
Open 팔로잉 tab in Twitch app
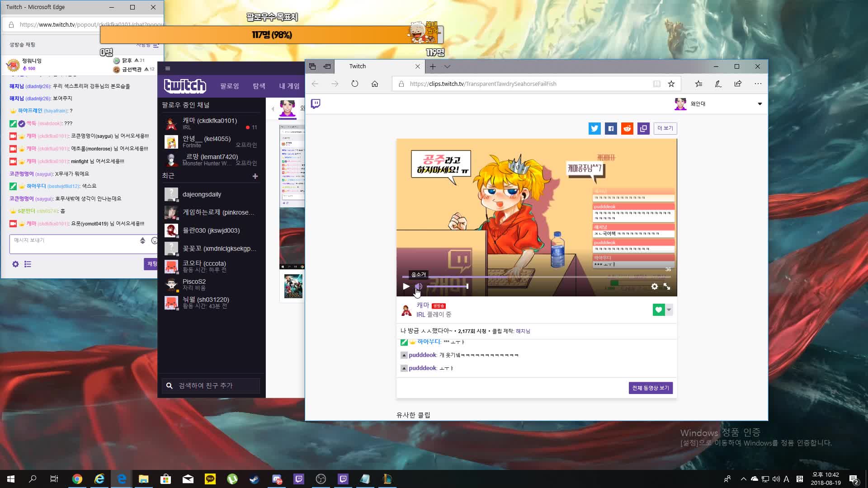point(230,86)
